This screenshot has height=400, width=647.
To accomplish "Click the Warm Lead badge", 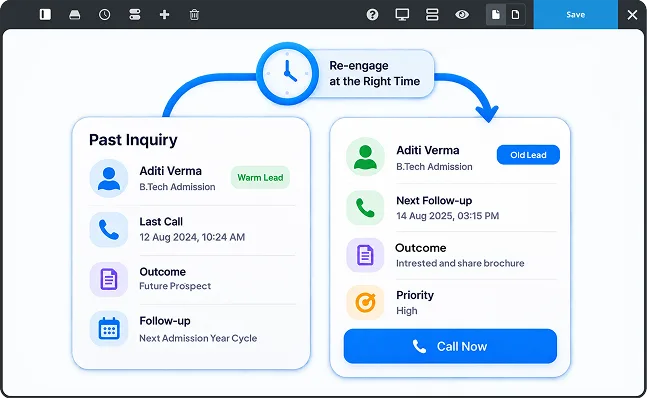I will pos(260,178).
